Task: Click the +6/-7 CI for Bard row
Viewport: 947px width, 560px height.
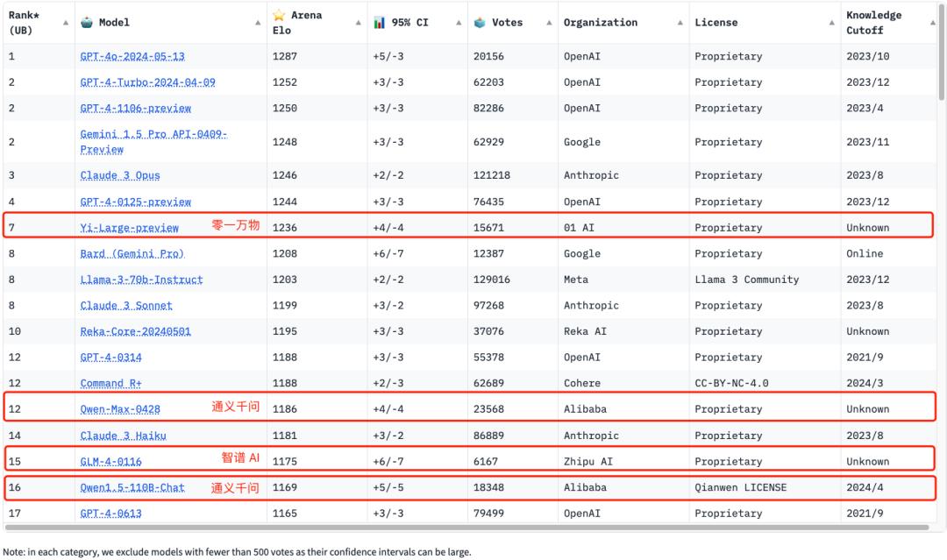Action: tap(388, 253)
